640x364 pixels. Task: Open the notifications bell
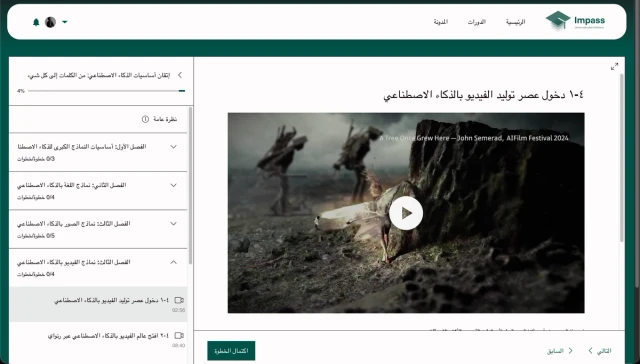pos(36,22)
